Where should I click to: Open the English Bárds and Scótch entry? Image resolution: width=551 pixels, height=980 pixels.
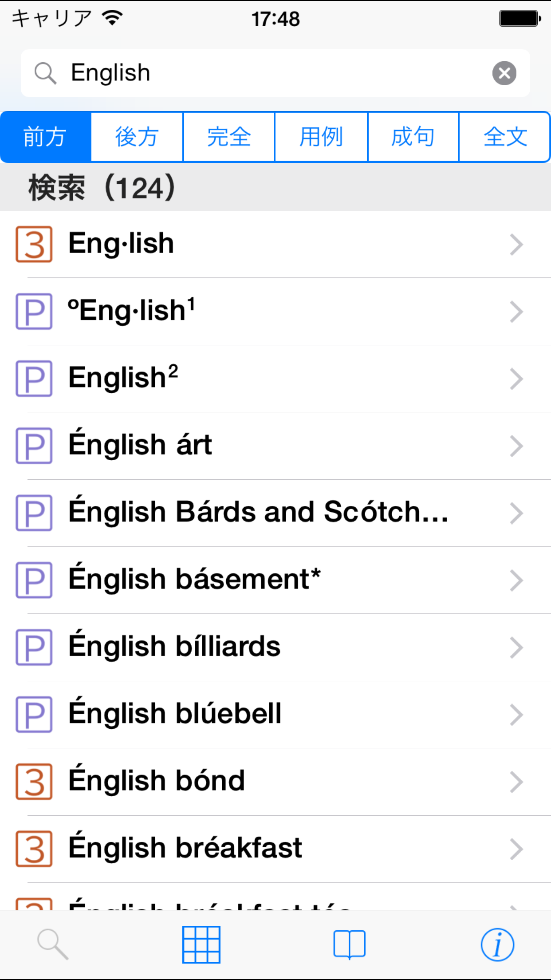pyautogui.click(x=258, y=513)
